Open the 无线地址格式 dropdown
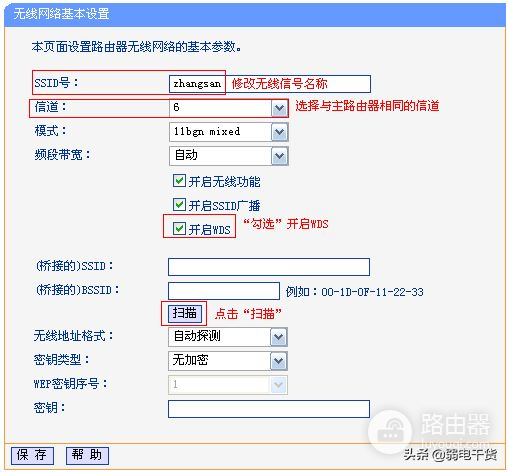508x472 pixels. point(228,337)
